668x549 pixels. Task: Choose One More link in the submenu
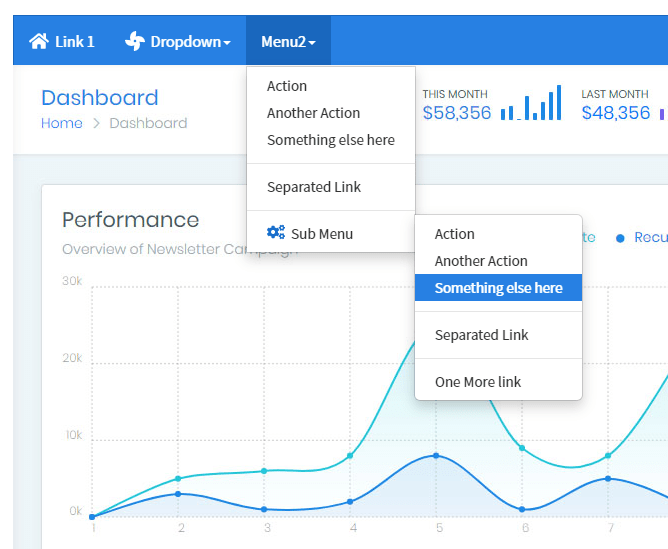pos(478,382)
